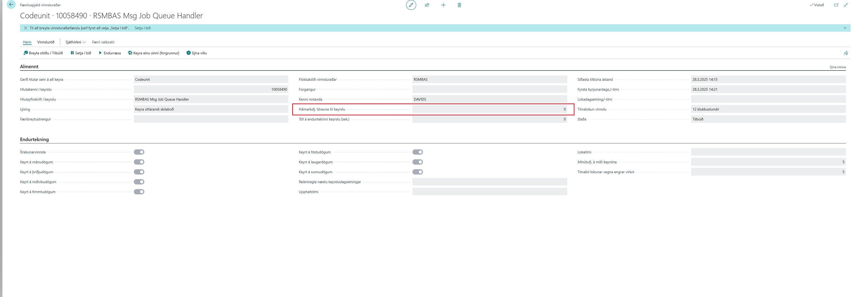
Task: Toggle Keyrt á fimmtudögum switch
Action: [x=139, y=192]
